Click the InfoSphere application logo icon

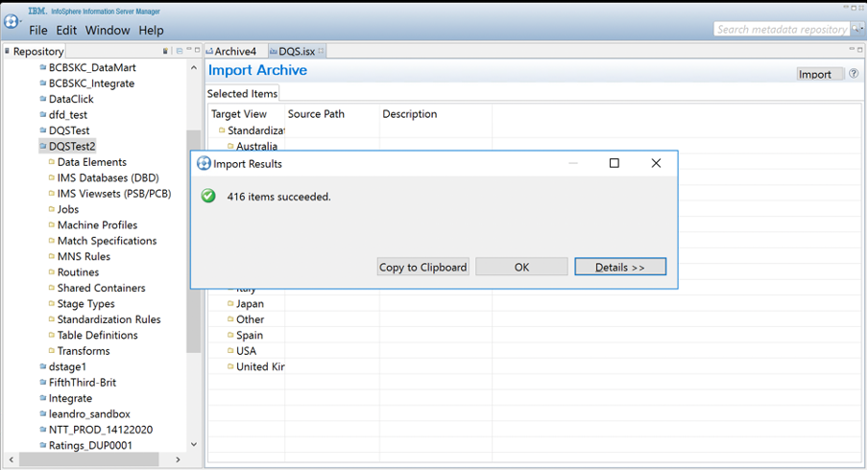tap(12, 21)
